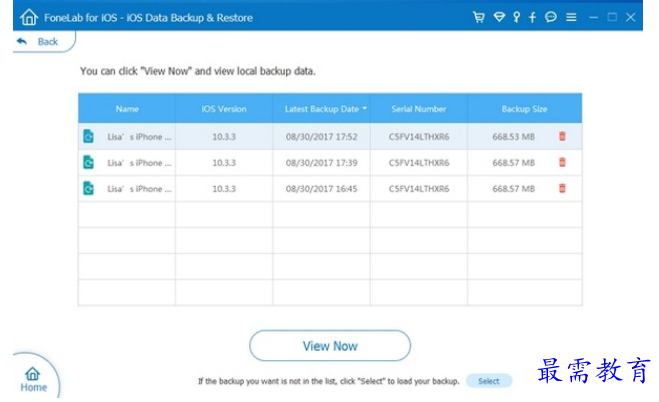Click the file icon of the 16:45 backup
Image resolution: width=659 pixels, height=402 pixels.
[88, 189]
